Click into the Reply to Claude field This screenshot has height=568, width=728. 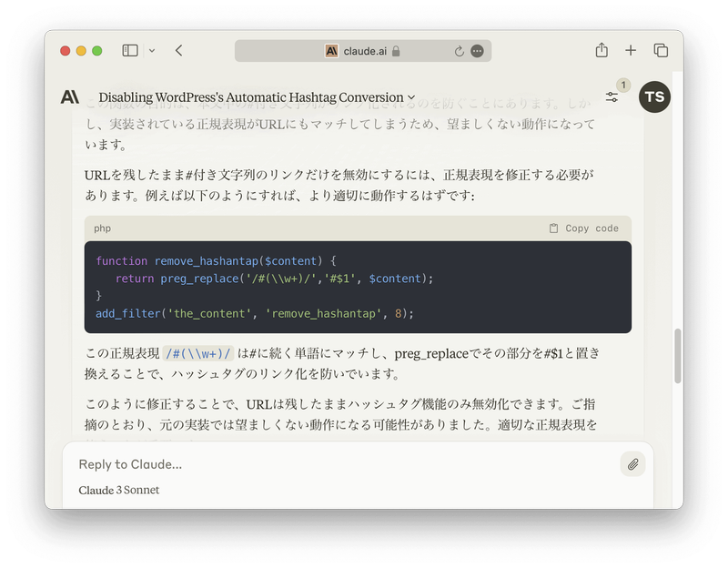pos(337,464)
